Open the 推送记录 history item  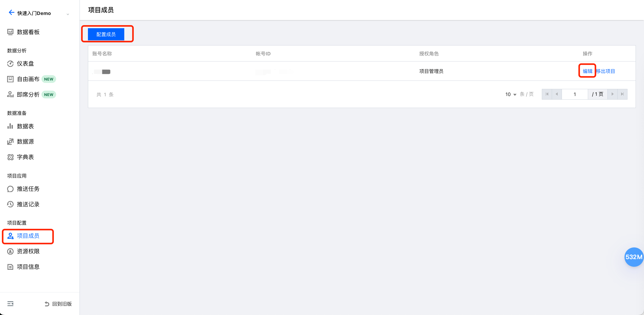28,204
